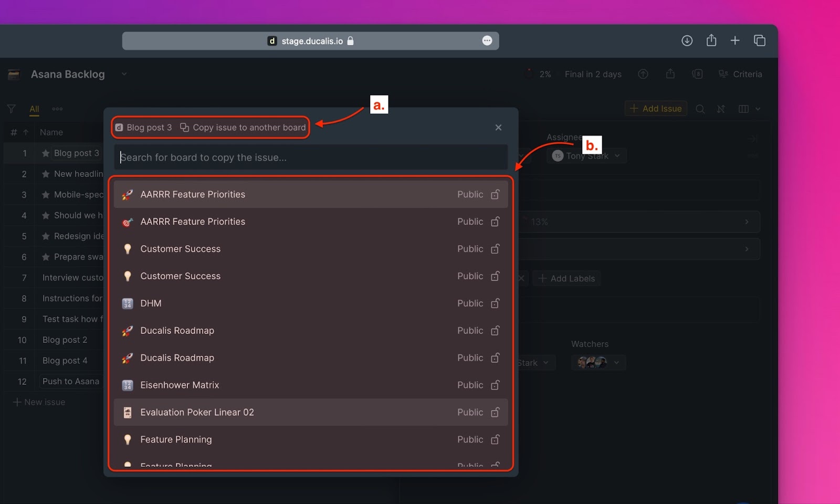Click Add Labels button

pos(566,278)
